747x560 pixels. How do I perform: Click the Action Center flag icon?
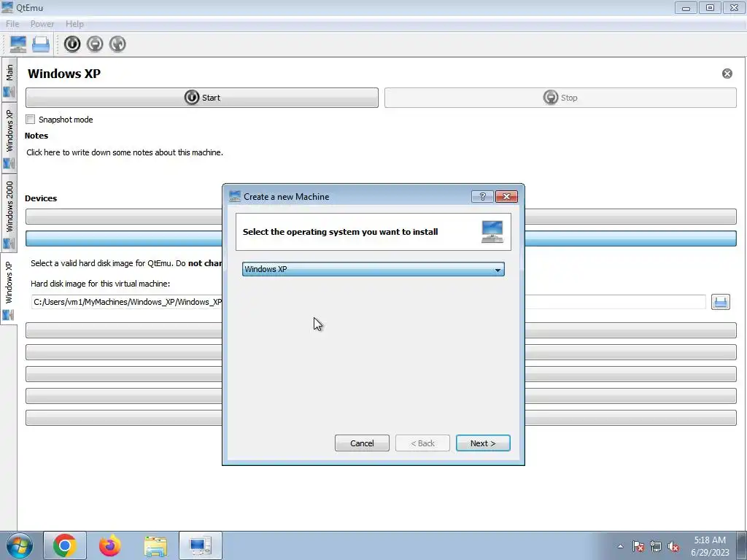[638, 546]
